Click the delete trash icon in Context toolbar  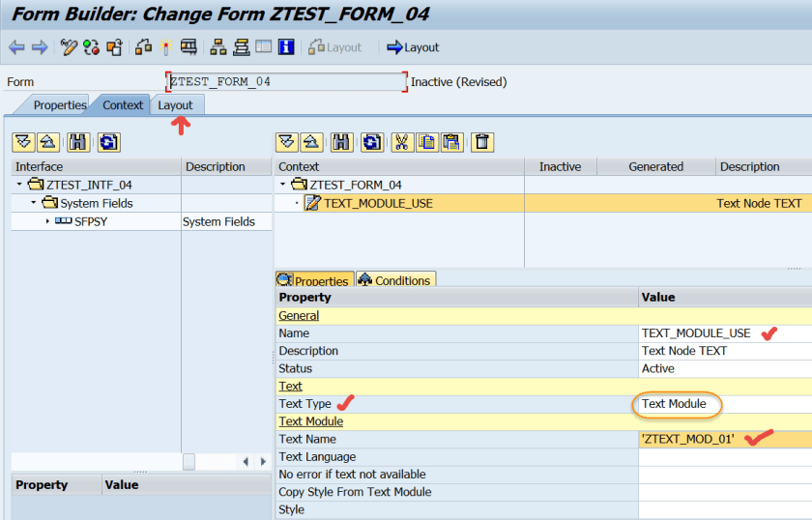[x=483, y=142]
